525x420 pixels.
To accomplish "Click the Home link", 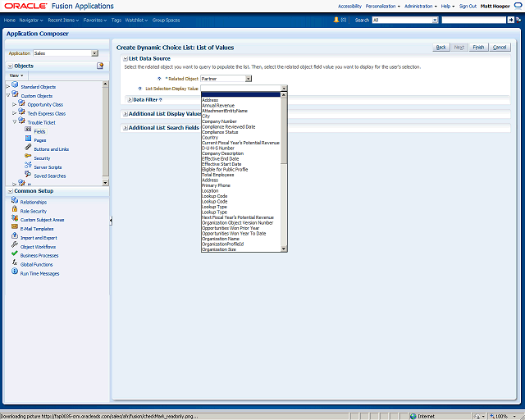I will [x=9, y=20].
